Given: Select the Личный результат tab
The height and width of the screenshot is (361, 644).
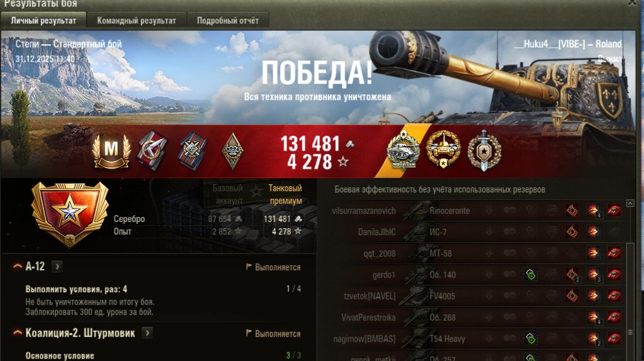Looking at the screenshot, I should (43, 21).
